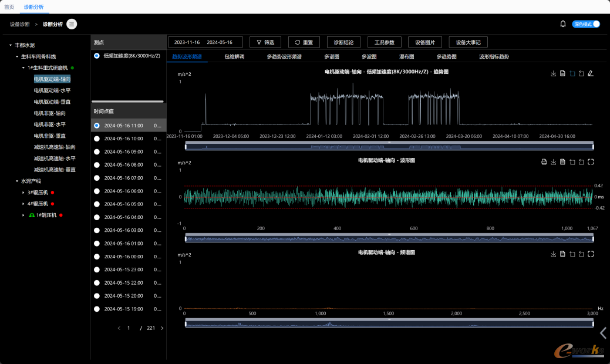Expand the waveform chart to fullscreen

click(x=591, y=162)
